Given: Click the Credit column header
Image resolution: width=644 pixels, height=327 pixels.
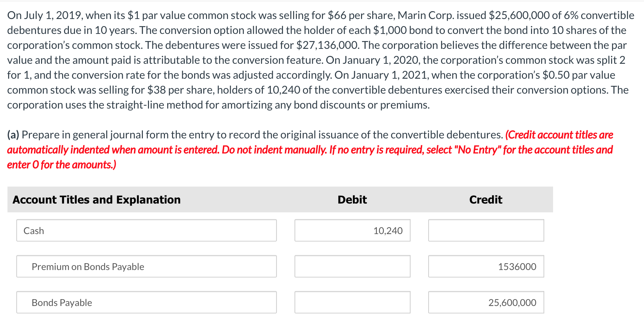Looking at the screenshot, I should [486, 200].
